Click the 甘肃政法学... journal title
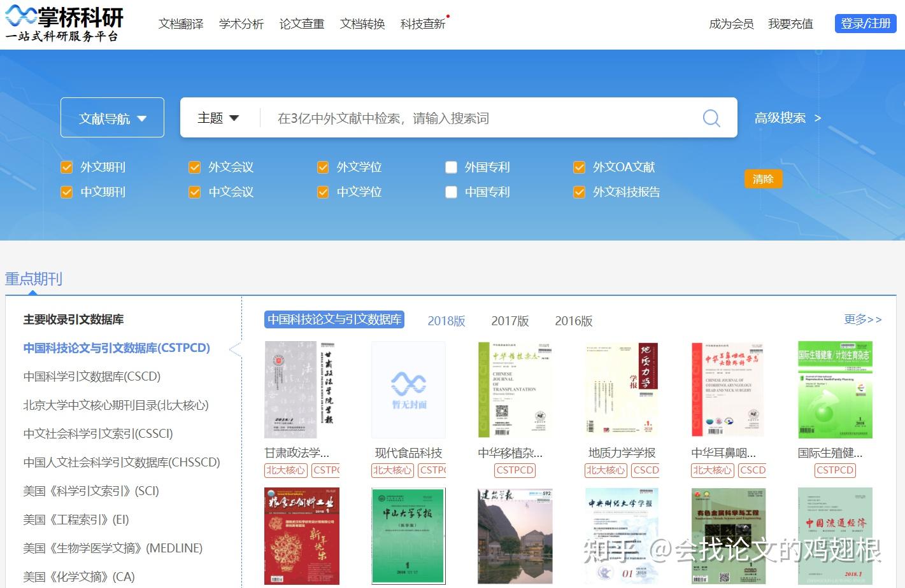Viewport: 905px width, 588px height. (297, 453)
